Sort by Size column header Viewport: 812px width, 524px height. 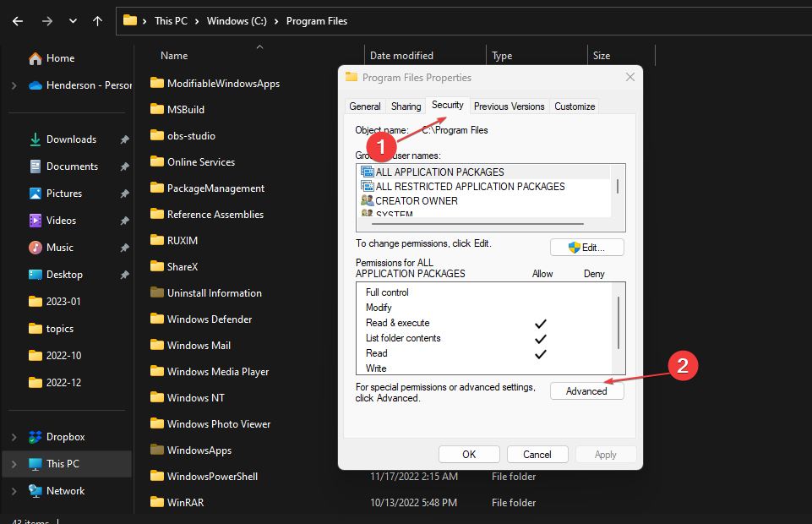click(x=602, y=56)
